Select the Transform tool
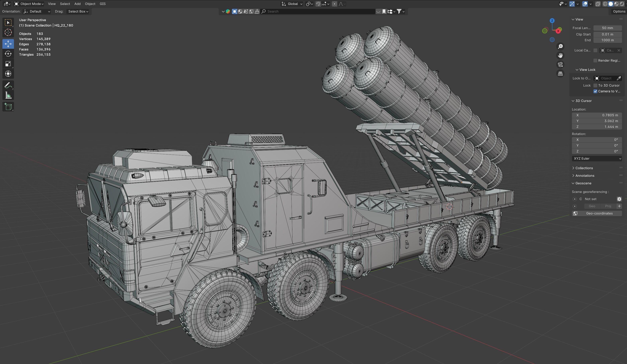 [8, 74]
